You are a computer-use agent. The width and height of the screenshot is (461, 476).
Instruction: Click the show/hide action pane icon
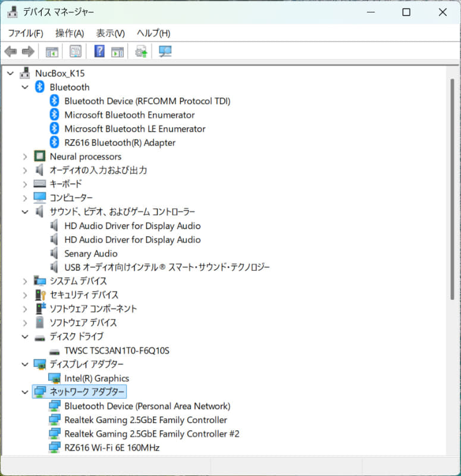coord(117,52)
